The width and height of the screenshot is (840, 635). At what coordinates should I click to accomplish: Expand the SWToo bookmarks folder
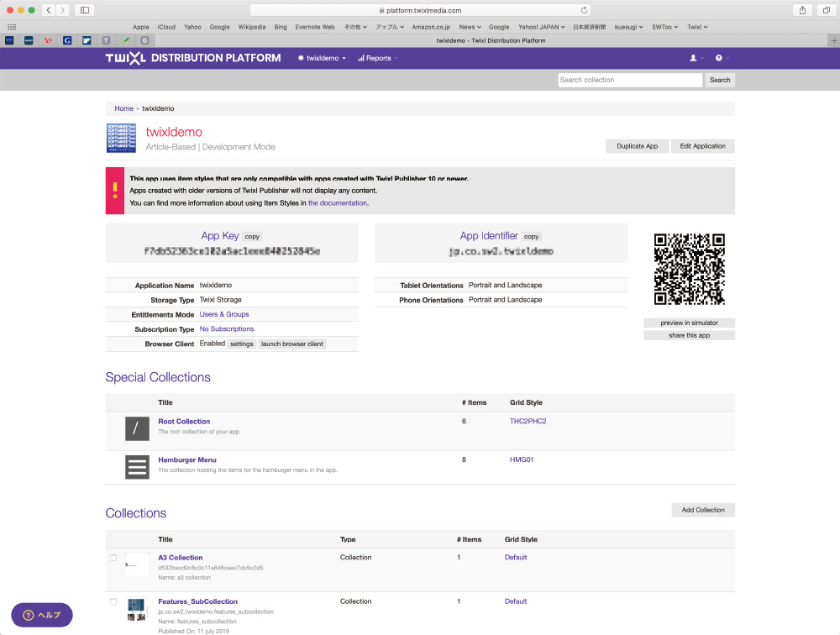(x=664, y=27)
